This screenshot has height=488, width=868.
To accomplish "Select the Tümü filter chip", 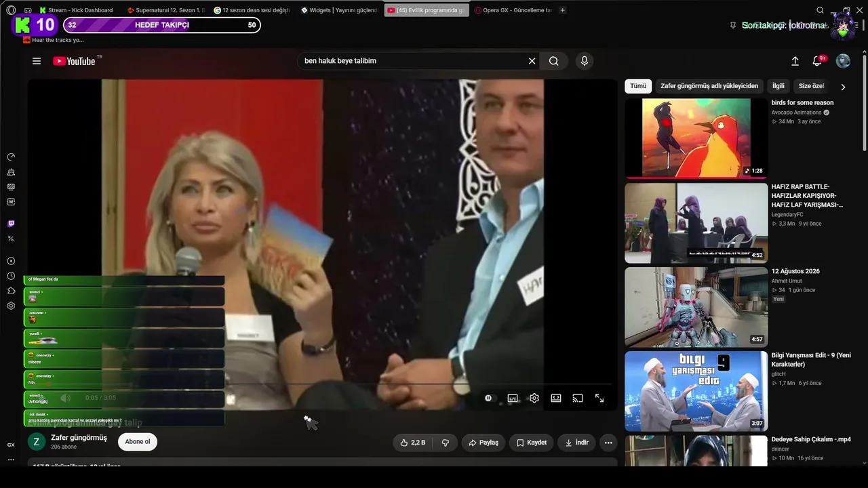I will tap(638, 86).
